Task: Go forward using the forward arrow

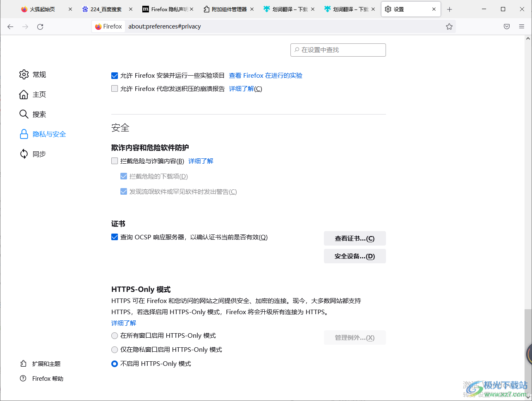Action: 25,26
